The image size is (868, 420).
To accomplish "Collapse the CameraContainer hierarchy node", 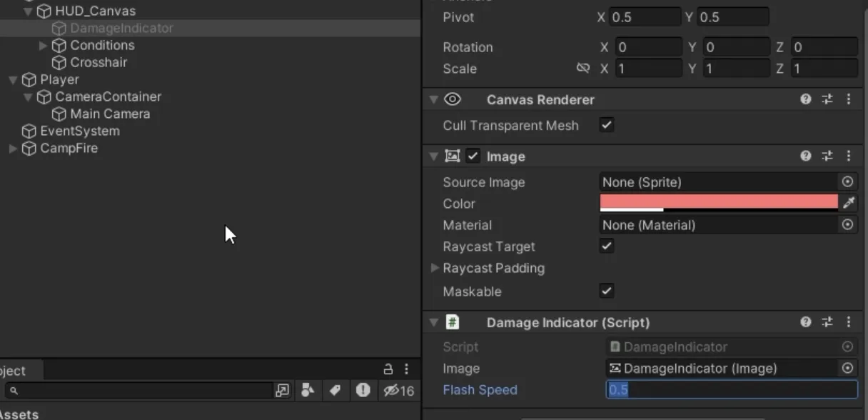I will pyautogui.click(x=28, y=96).
